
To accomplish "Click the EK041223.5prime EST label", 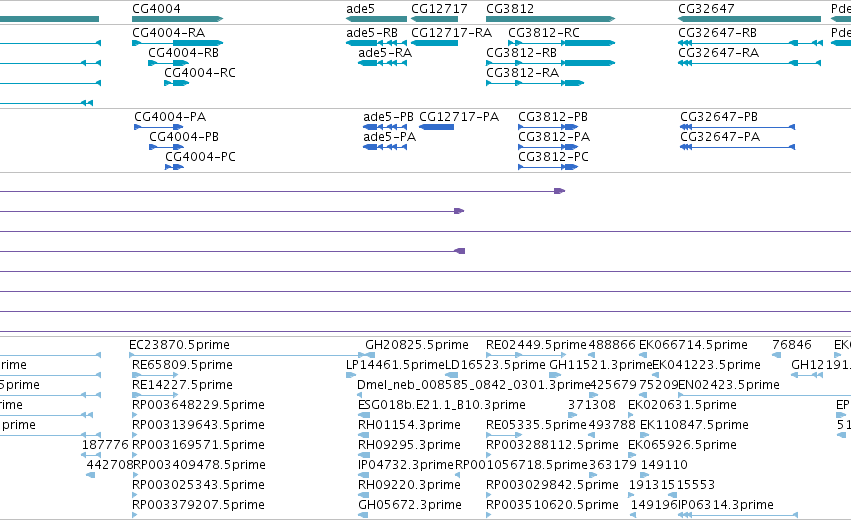I will tap(706, 365).
